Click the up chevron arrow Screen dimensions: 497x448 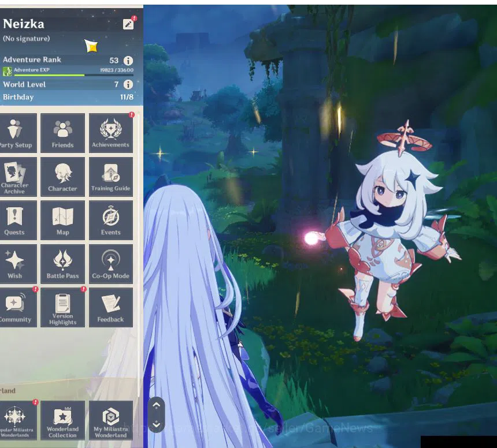pos(156,406)
